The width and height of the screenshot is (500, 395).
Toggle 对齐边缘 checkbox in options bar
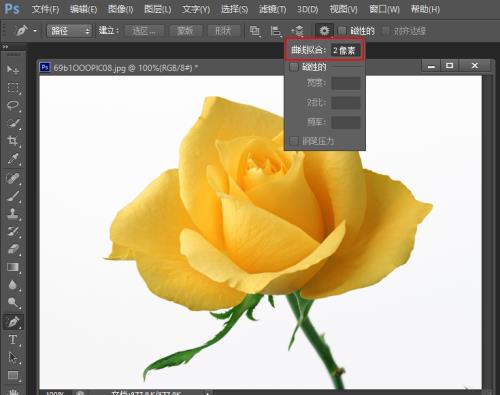pos(385,31)
